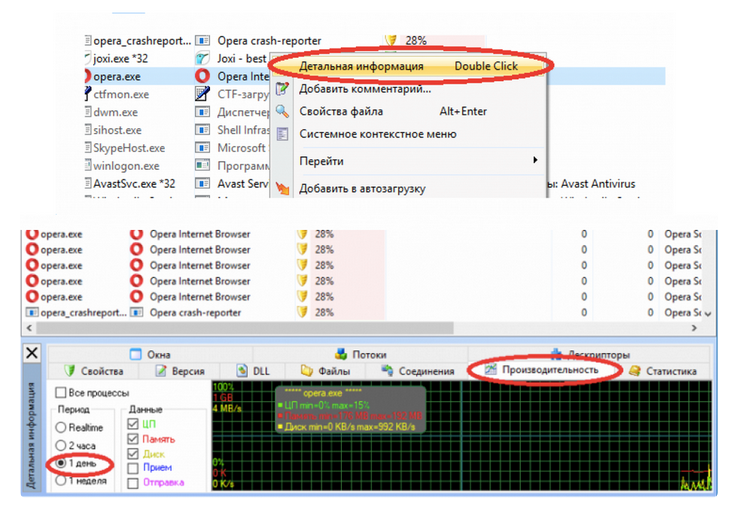Click the window icon beside "Диспетчер" description
Image resolution: width=739 pixels, height=506 pixels.
(x=202, y=112)
